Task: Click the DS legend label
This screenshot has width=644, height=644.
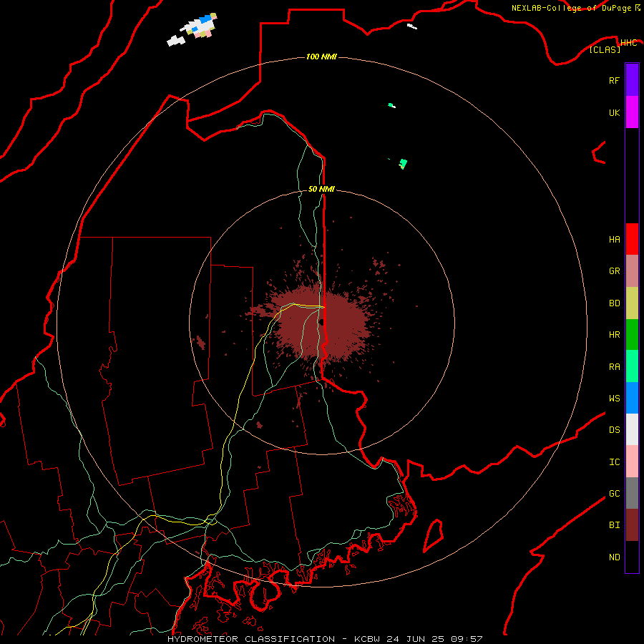Action: 614,430
